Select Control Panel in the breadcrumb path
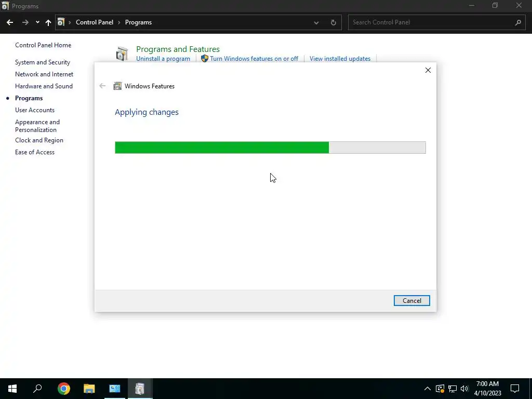Image resolution: width=532 pixels, height=399 pixels. [x=95, y=22]
